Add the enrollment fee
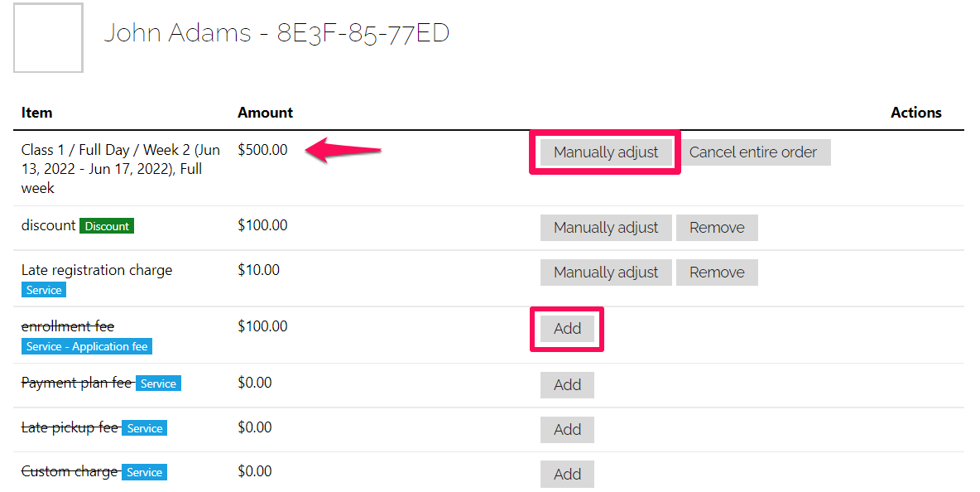 (x=567, y=329)
